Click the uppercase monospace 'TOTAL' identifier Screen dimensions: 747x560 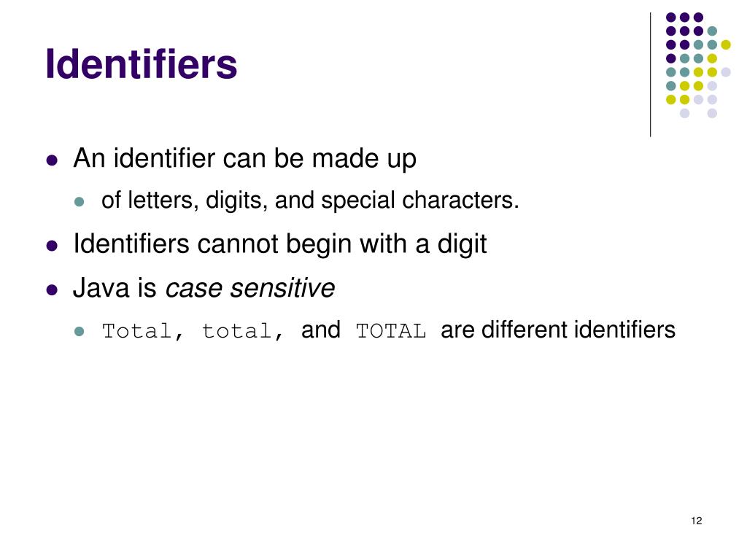coord(391,332)
